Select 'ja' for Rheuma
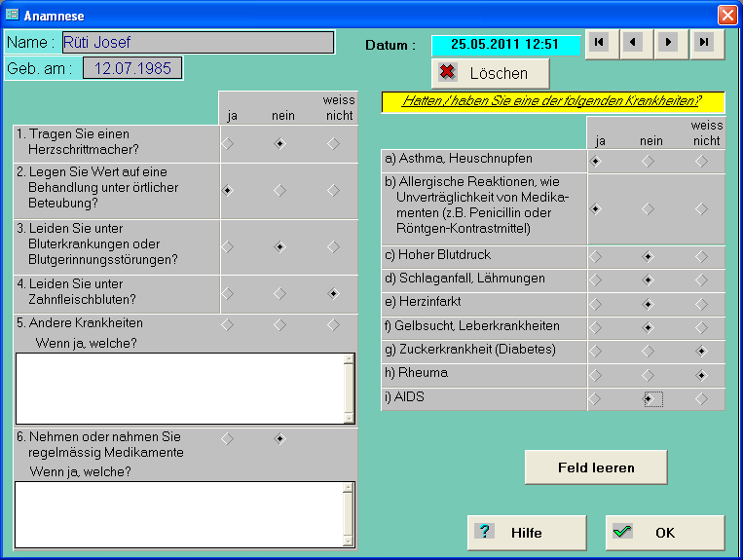This screenshot has height=560, width=743. coord(596,375)
